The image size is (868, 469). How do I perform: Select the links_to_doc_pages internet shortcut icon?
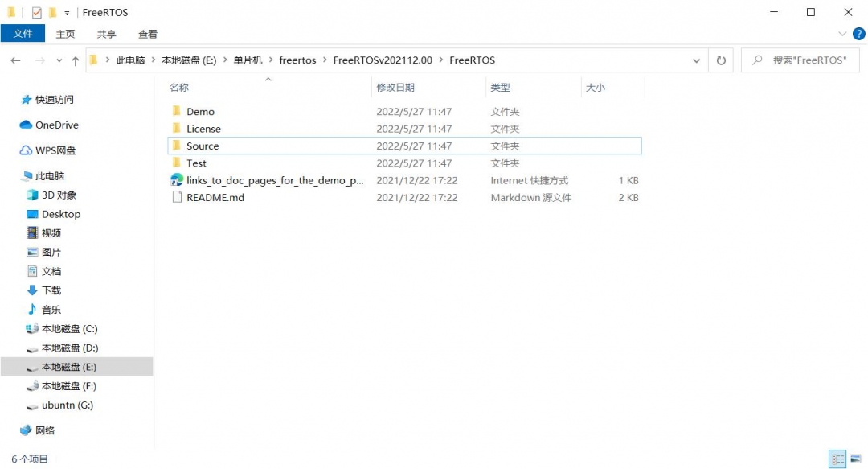pos(177,180)
